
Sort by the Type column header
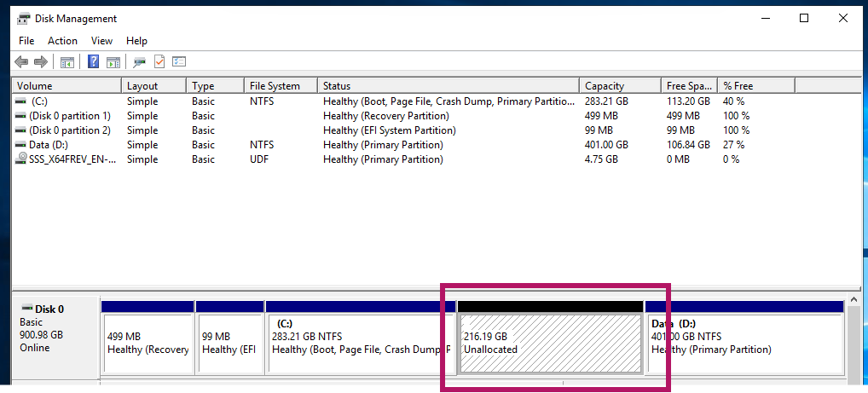click(215, 86)
